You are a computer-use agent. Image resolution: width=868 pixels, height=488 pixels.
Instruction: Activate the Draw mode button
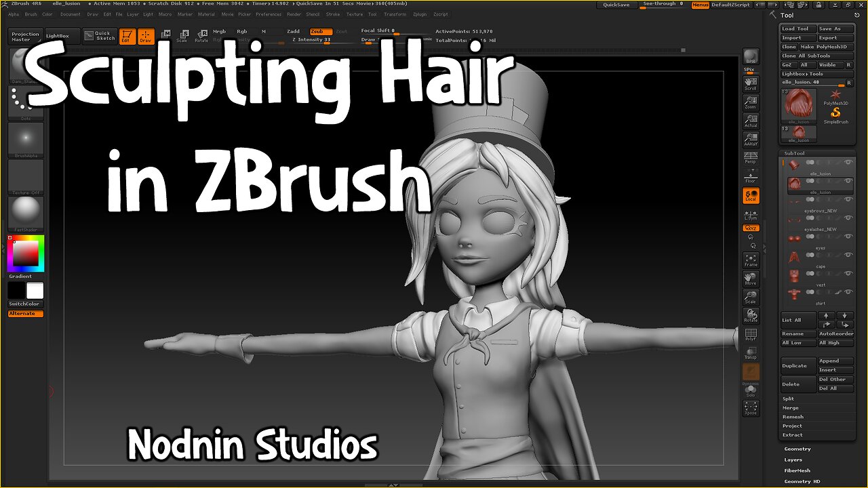pyautogui.click(x=146, y=36)
